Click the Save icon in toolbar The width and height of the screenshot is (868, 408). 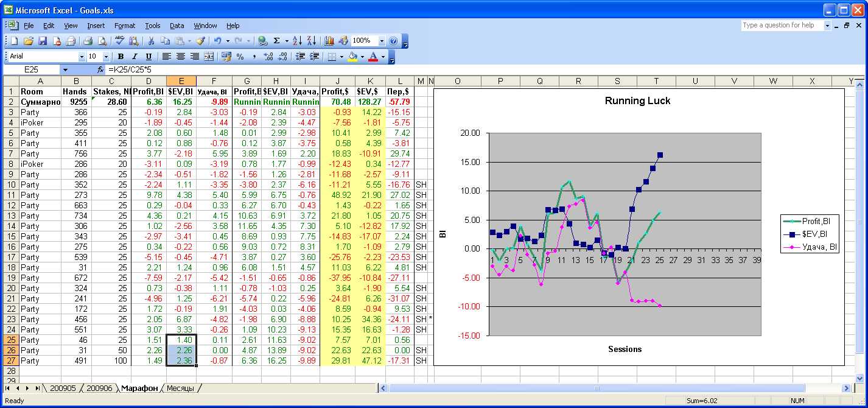coord(43,41)
